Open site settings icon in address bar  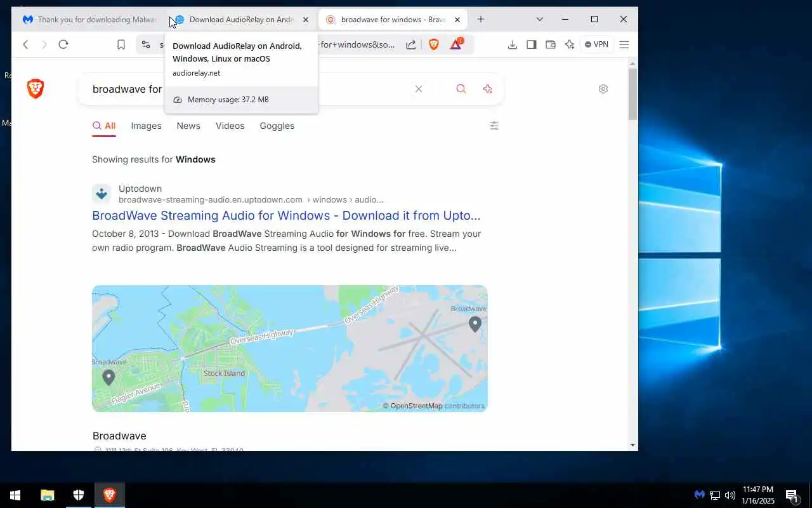(x=146, y=44)
